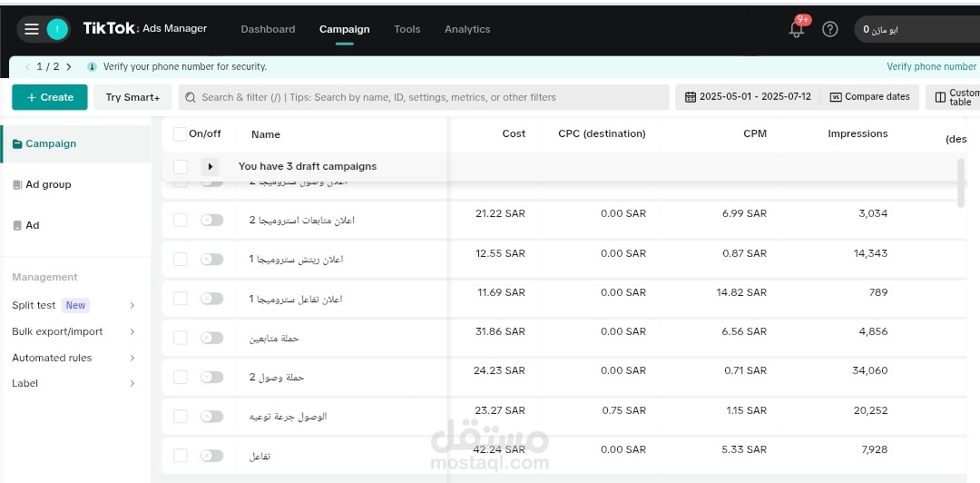Viewport: 980px width, 483px height.
Task: Click the Custom table columns icon
Action: pyautogui.click(x=940, y=97)
